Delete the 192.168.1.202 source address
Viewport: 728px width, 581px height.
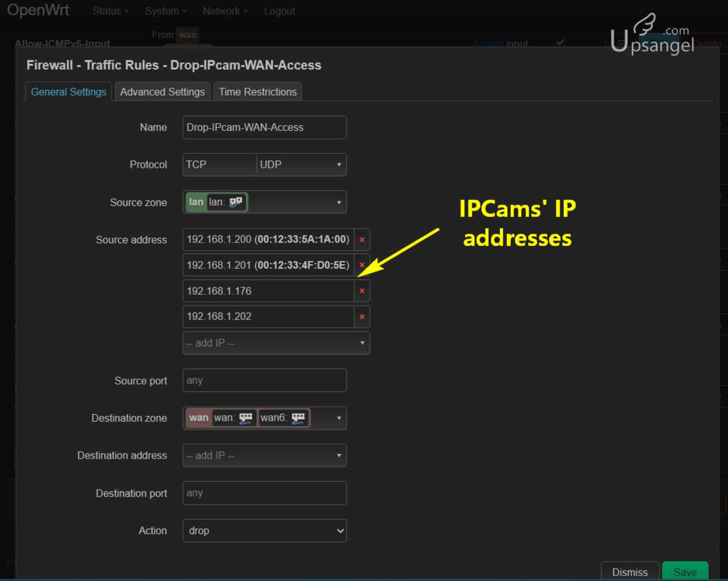click(362, 316)
